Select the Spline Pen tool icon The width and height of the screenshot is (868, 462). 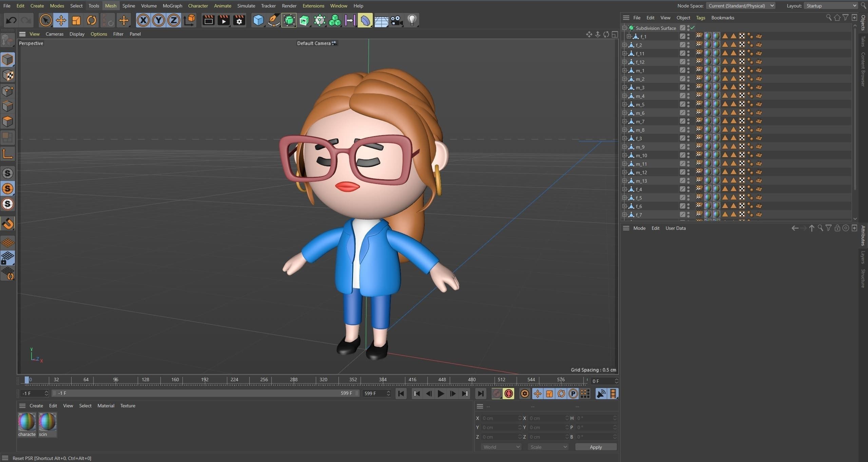[x=273, y=20]
